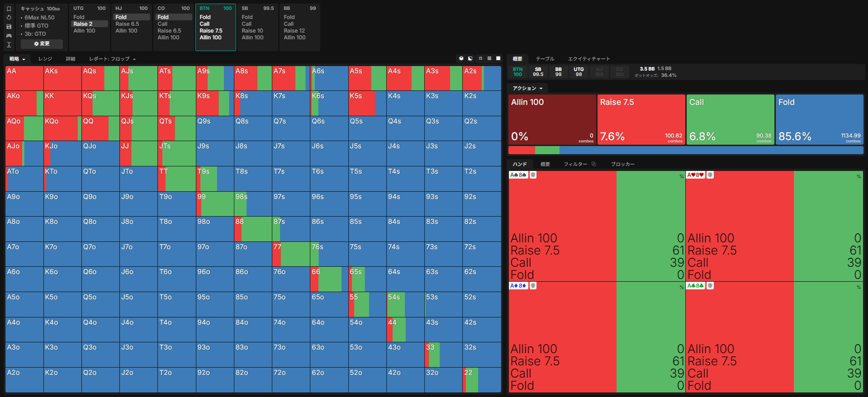Open the アクション dropdown
This screenshot has height=397, width=868.
click(527, 88)
